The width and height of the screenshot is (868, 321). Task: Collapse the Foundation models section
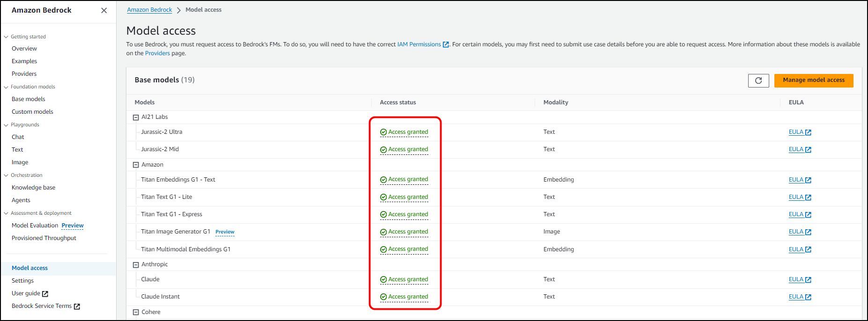(x=6, y=87)
